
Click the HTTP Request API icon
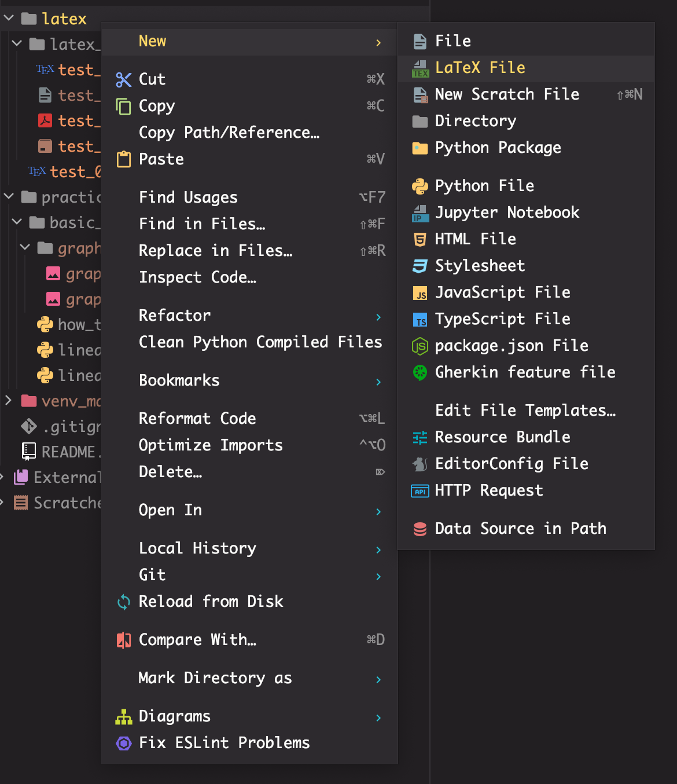point(420,491)
